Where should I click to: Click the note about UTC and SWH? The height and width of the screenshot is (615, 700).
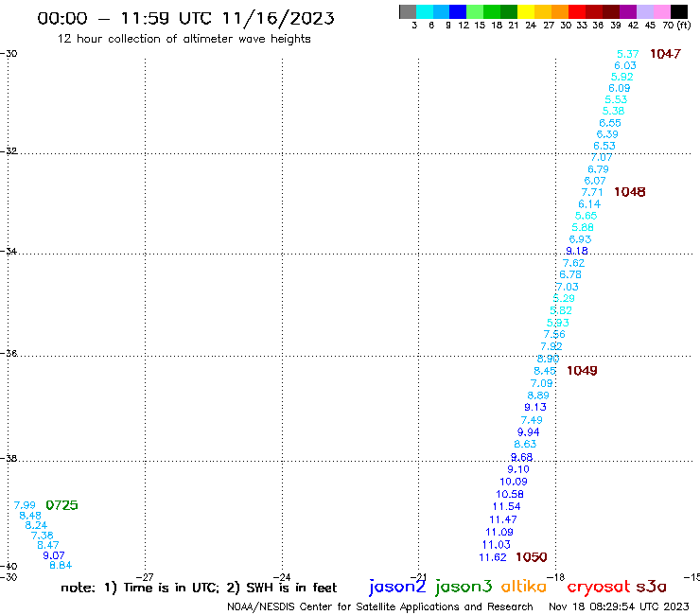199,588
